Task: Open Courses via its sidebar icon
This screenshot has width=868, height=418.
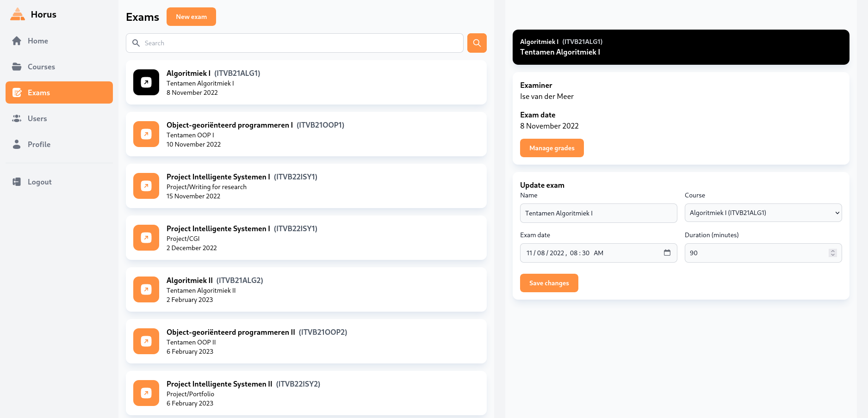Action: point(17,67)
